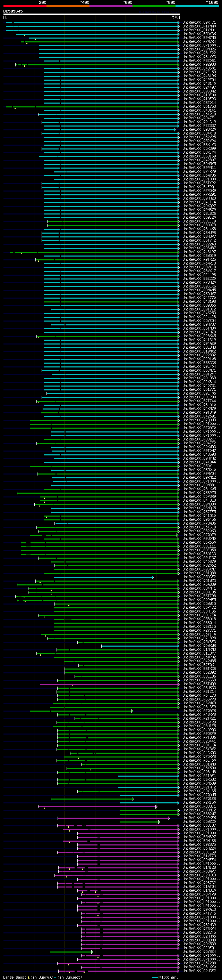Screen dimensions: 222x980
Task: Select hit UniRef100_A7NSK4
Action: [199, 41]
